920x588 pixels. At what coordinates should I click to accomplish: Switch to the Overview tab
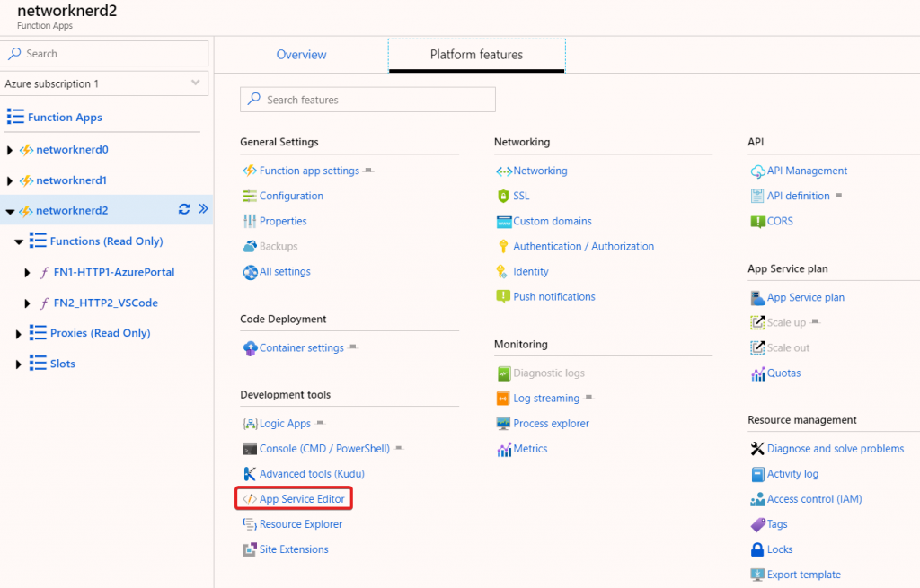coord(301,55)
